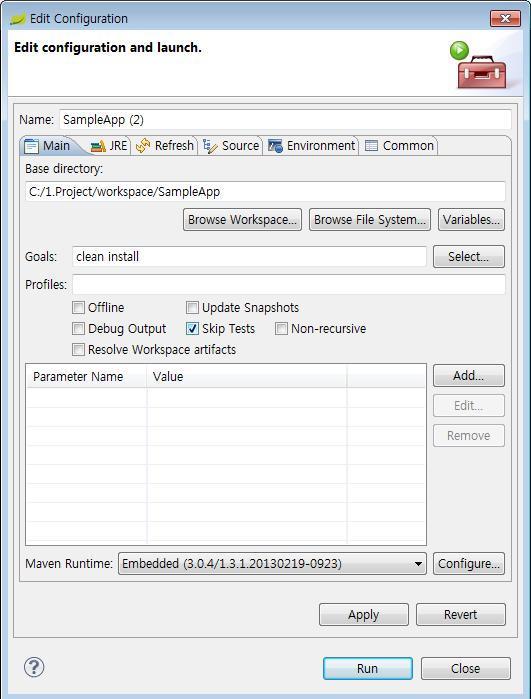Close the Edit Configuration window
The width and height of the screenshot is (531, 699).
pos(505,19)
